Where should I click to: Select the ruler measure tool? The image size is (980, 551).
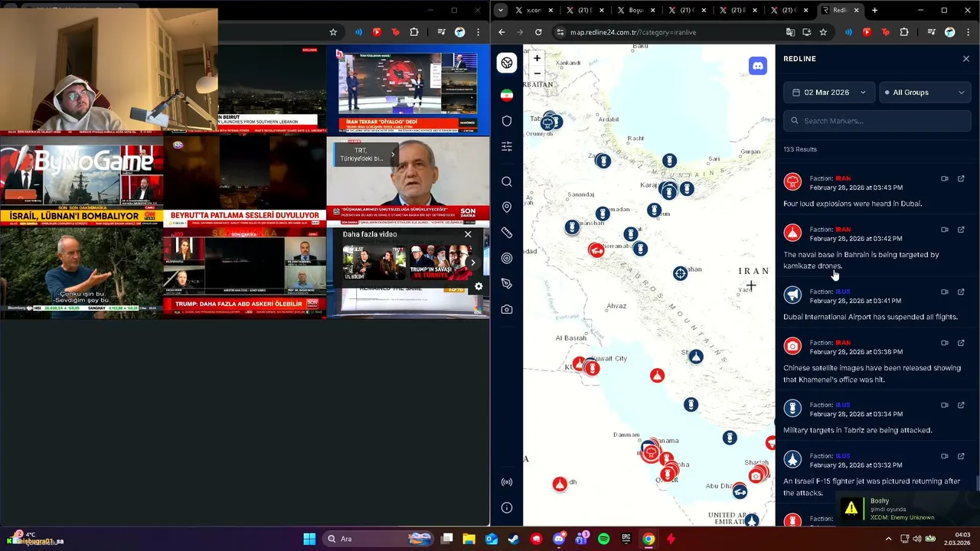507,233
